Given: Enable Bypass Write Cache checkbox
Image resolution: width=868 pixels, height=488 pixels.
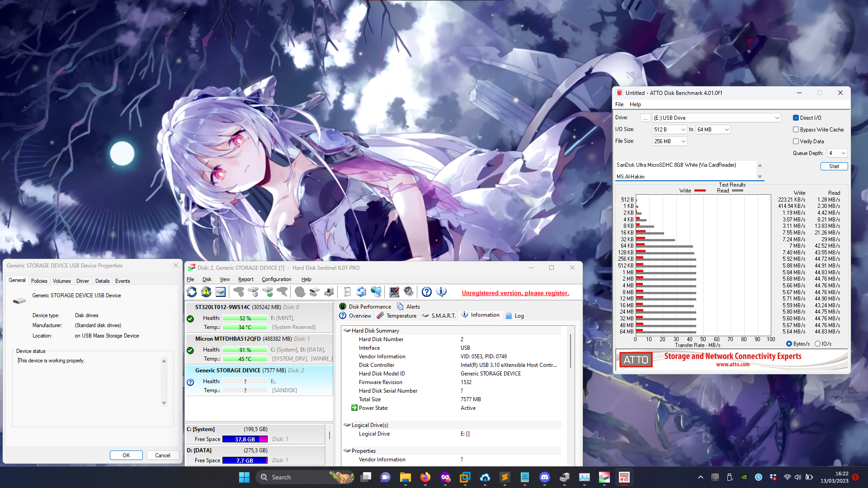Looking at the screenshot, I should click(x=796, y=130).
